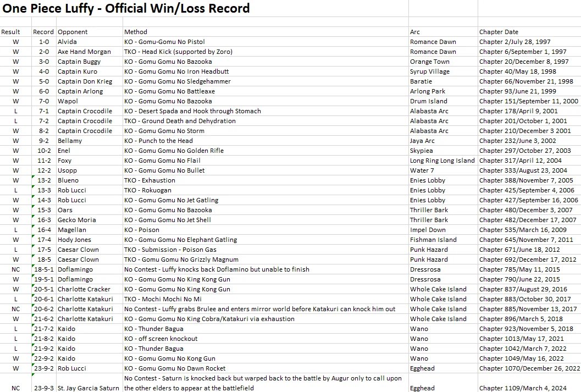Select chapter cell 'Chapter 923/November 5, 2018'
Image resolution: width=581 pixels, height=392 pixels.
point(529,329)
